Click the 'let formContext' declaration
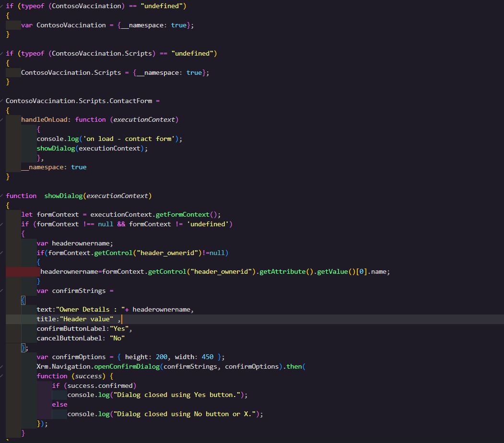The height and width of the screenshot is (443, 504). [121, 215]
